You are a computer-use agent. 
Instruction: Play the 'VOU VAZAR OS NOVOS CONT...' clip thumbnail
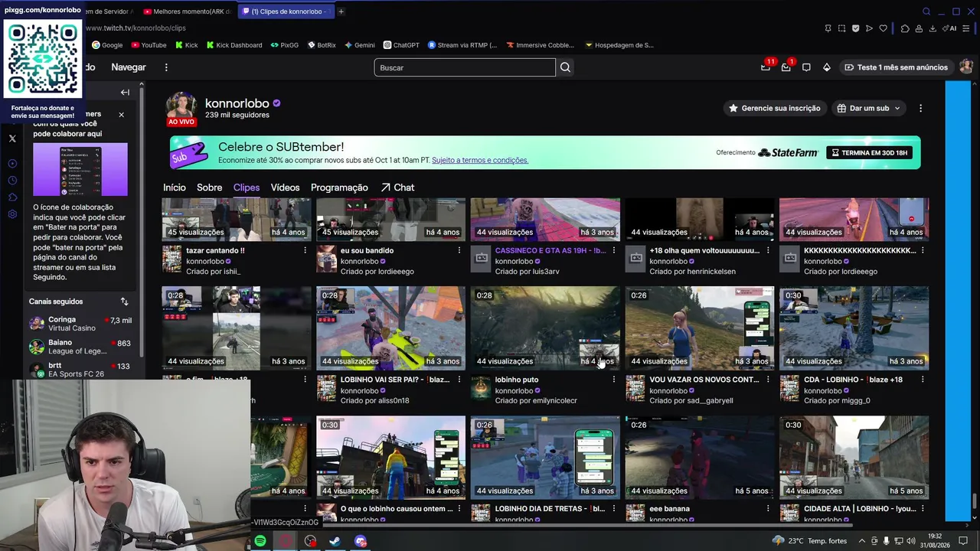point(700,328)
